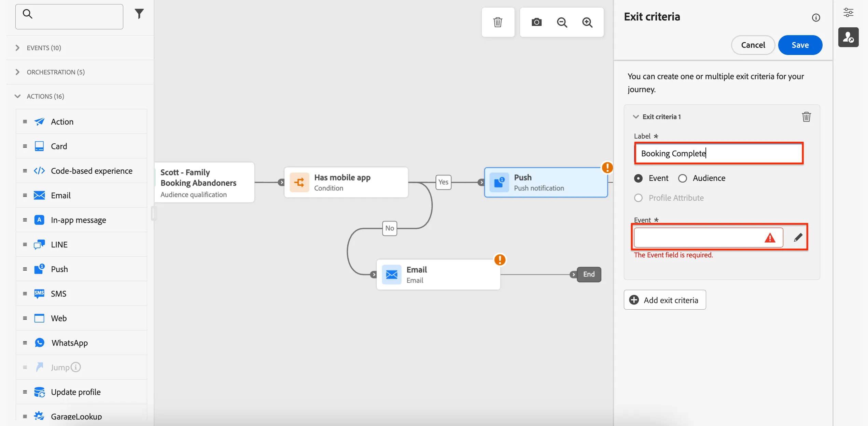
Task: Pick the LINE action from the palette
Action: (81, 244)
